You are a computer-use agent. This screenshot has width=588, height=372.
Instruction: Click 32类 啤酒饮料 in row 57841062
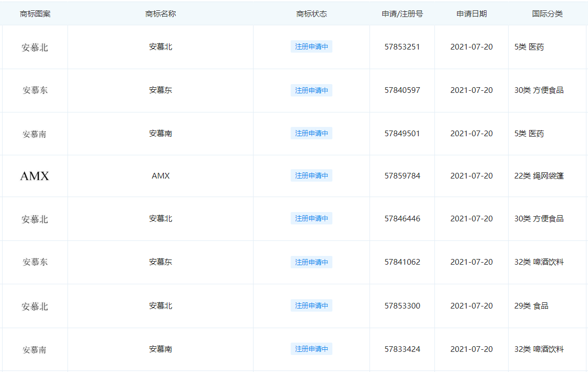539,262
